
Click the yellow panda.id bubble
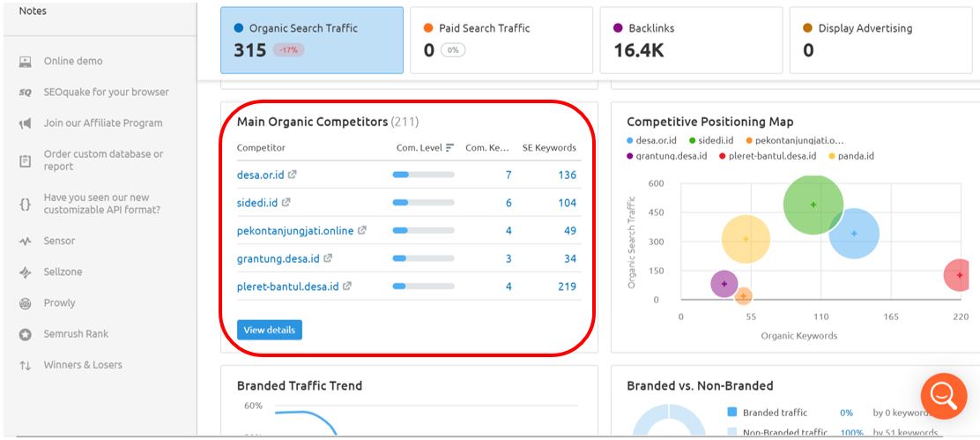click(745, 239)
